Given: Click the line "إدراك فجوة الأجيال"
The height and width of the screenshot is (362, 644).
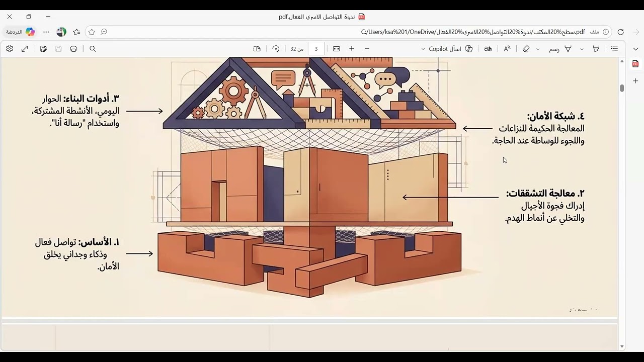Looking at the screenshot, I should (x=553, y=206).
